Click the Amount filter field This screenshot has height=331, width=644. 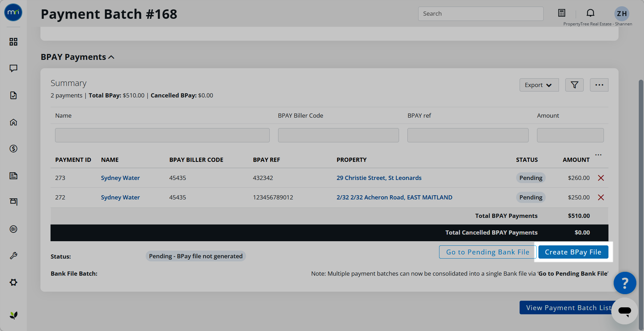coord(570,135)
